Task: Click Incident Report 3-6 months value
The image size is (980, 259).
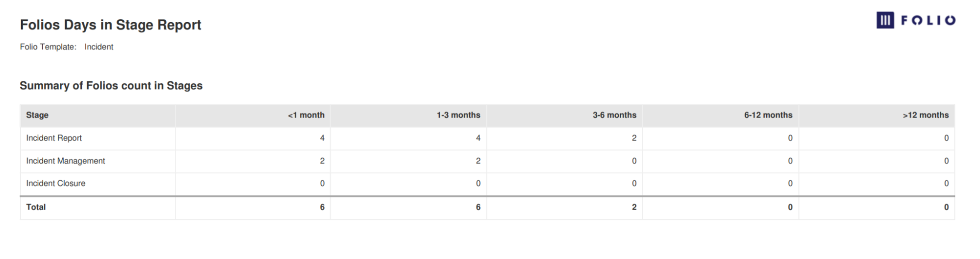Action: tap(634, 138)
